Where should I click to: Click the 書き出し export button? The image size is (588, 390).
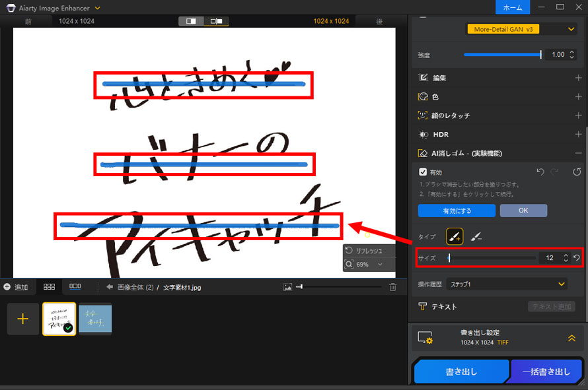461,372
